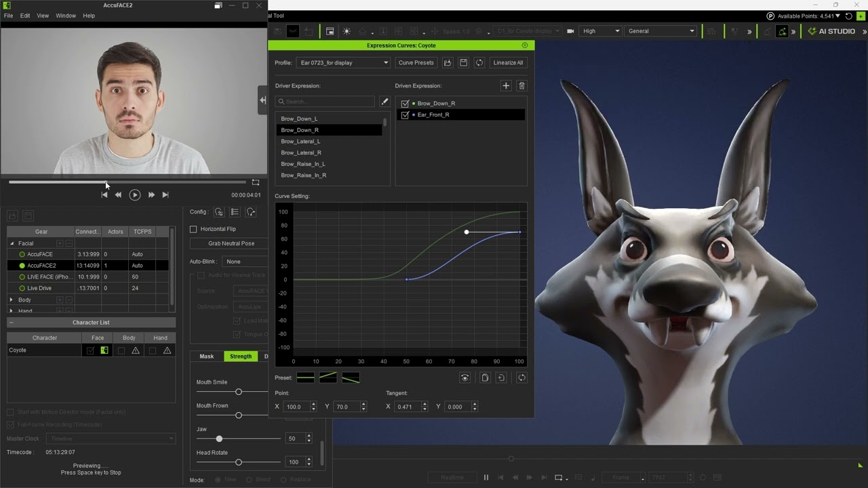Uncheck Ear_Front_R driven expression
The height and width of the screenshot is (488, 868).
pos(405,115)
